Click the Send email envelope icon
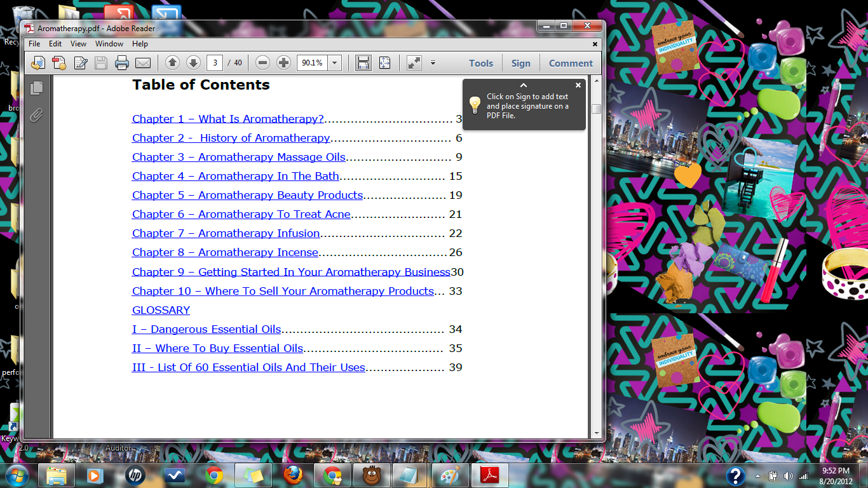Viewport: 868px width, 488px height. click(x=143, y=63)
